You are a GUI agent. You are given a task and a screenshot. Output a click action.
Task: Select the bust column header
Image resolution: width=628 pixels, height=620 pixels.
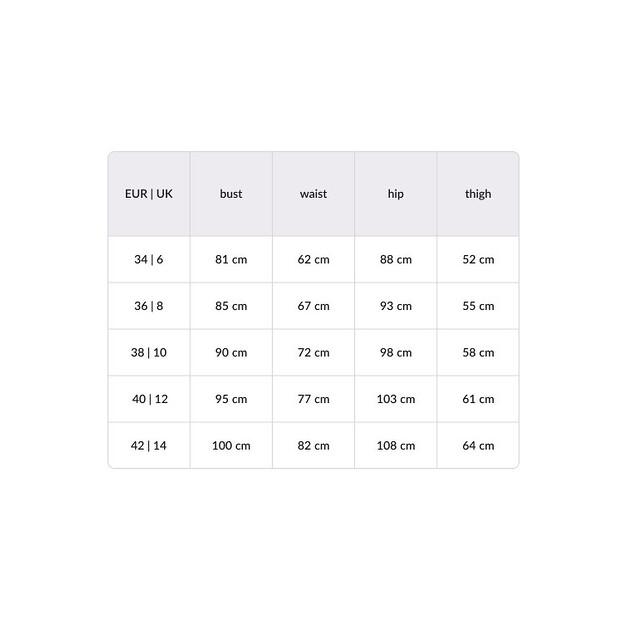(x=231, y=194)
